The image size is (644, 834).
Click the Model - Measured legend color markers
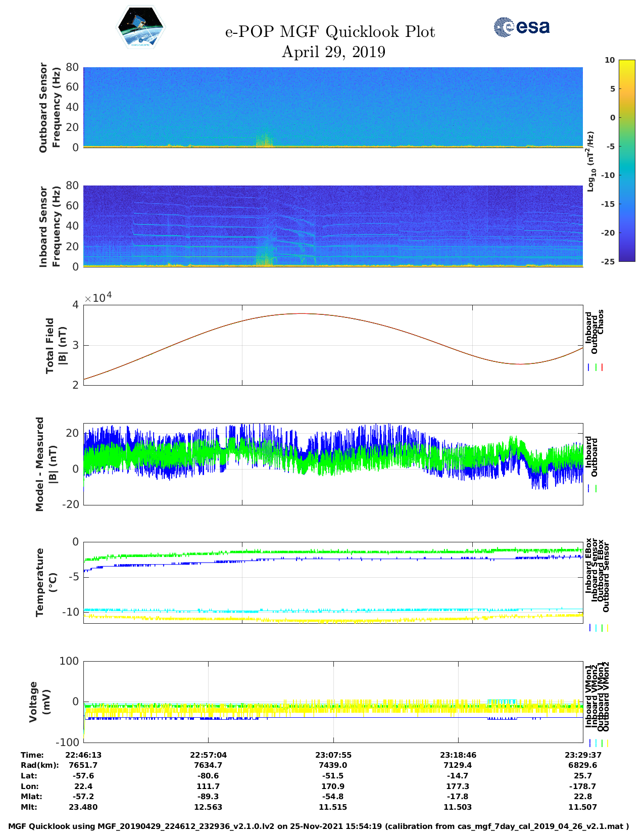coord(592,489)
